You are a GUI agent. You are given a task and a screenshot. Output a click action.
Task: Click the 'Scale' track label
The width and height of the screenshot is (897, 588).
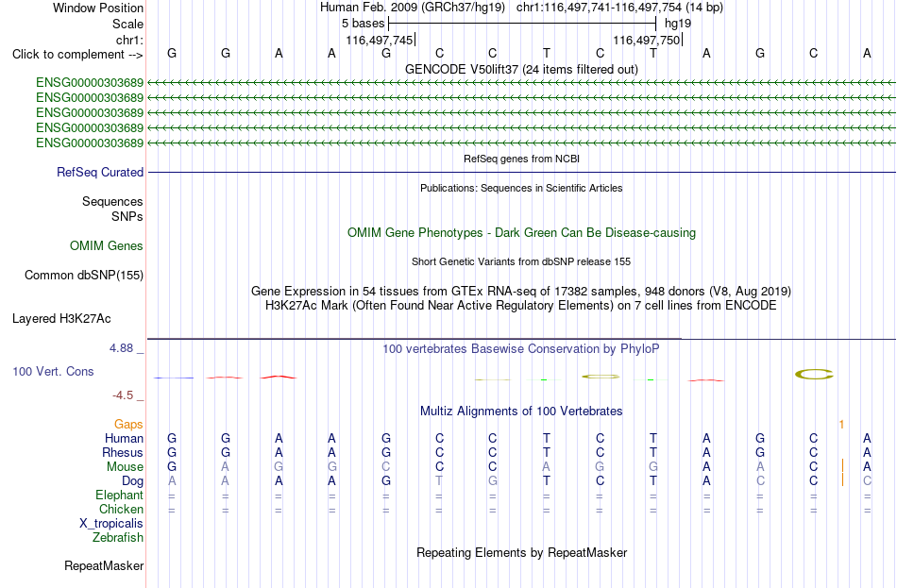click(x=127, y=24)
